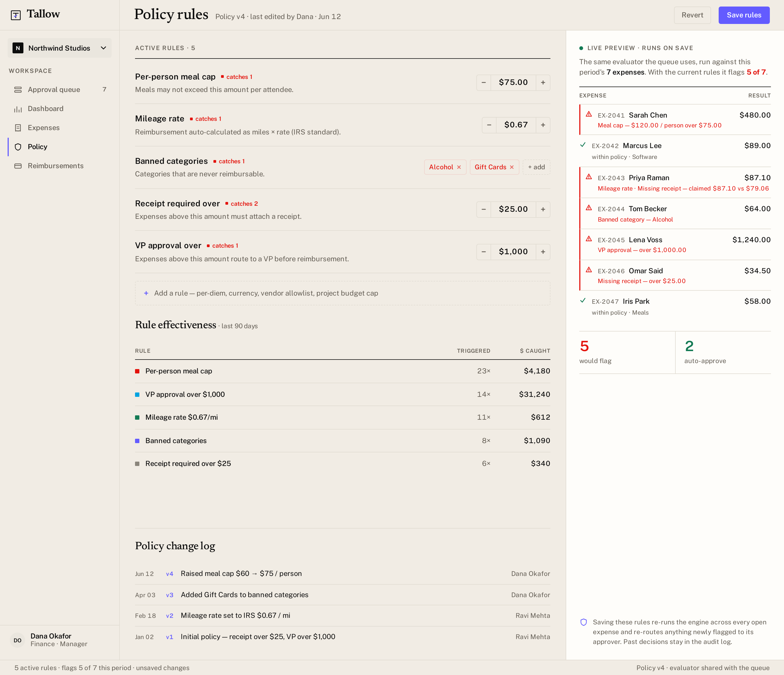Edit the $25.00 receipt threshold value
Screen dimensions: 784x675
[x=513, y=209]
